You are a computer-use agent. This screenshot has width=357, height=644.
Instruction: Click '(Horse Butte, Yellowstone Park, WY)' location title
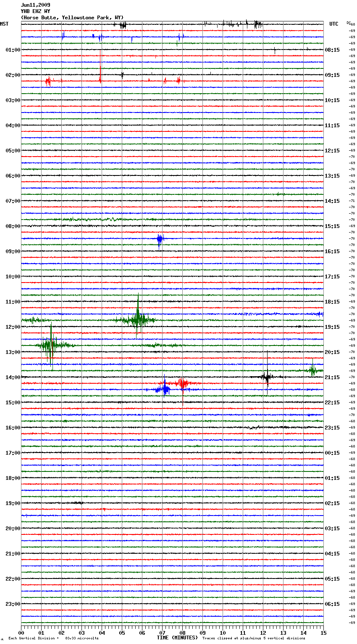(x=72, y=18)
